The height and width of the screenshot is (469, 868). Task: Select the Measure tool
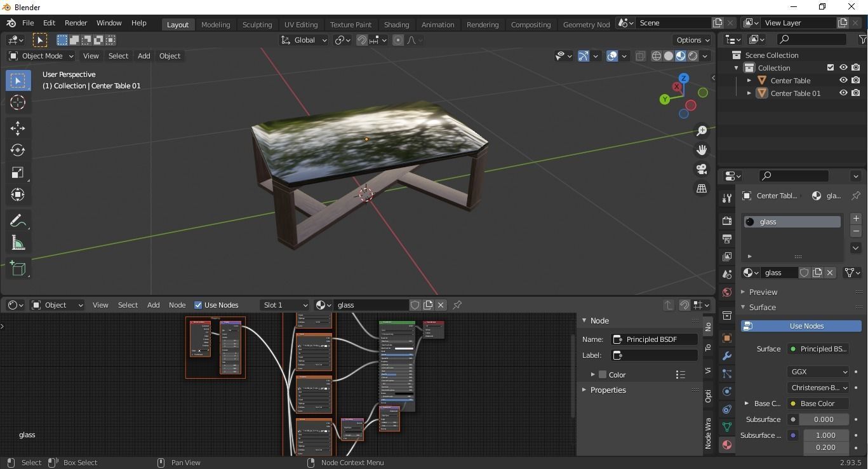[x=18, y=243]
